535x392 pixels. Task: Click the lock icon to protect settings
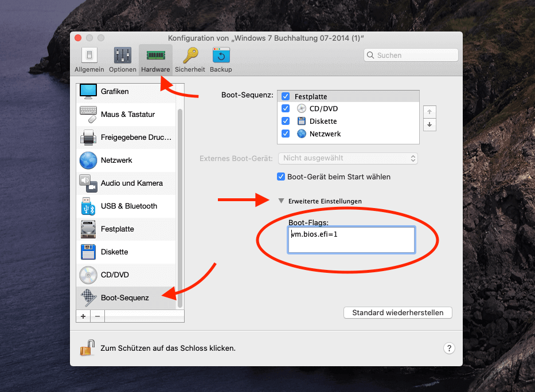click(x=88, y=347)
